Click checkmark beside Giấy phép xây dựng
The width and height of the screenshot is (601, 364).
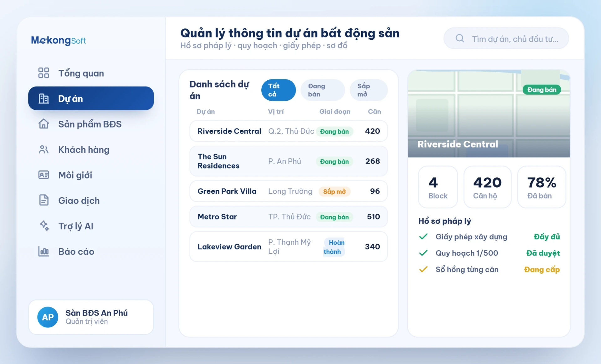point(423,237)
